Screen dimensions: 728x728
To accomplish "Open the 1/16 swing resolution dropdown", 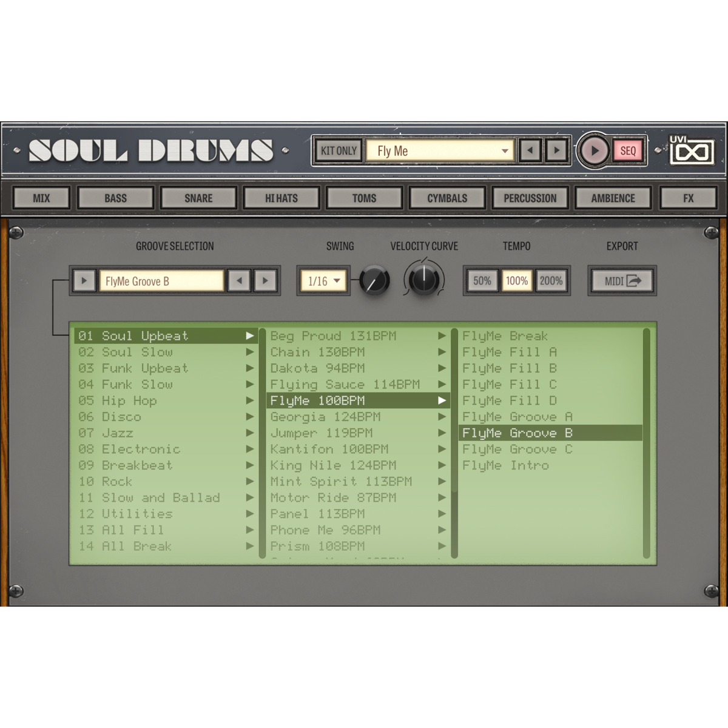I will [323, 281].
